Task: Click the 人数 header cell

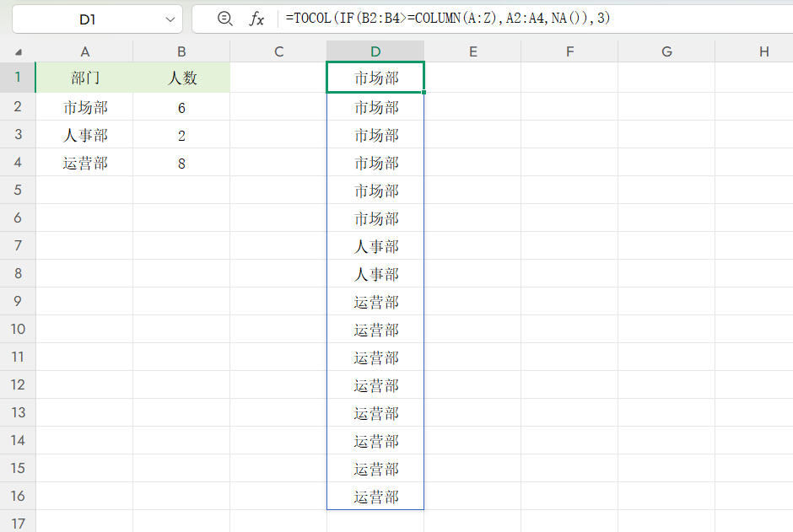Action: (x=181, y=79)
